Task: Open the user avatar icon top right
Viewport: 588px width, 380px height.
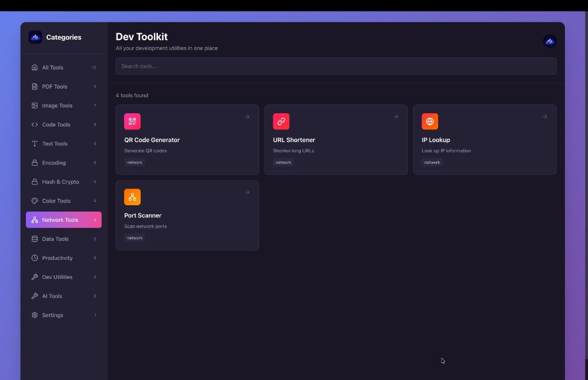Action: point(550,41)
